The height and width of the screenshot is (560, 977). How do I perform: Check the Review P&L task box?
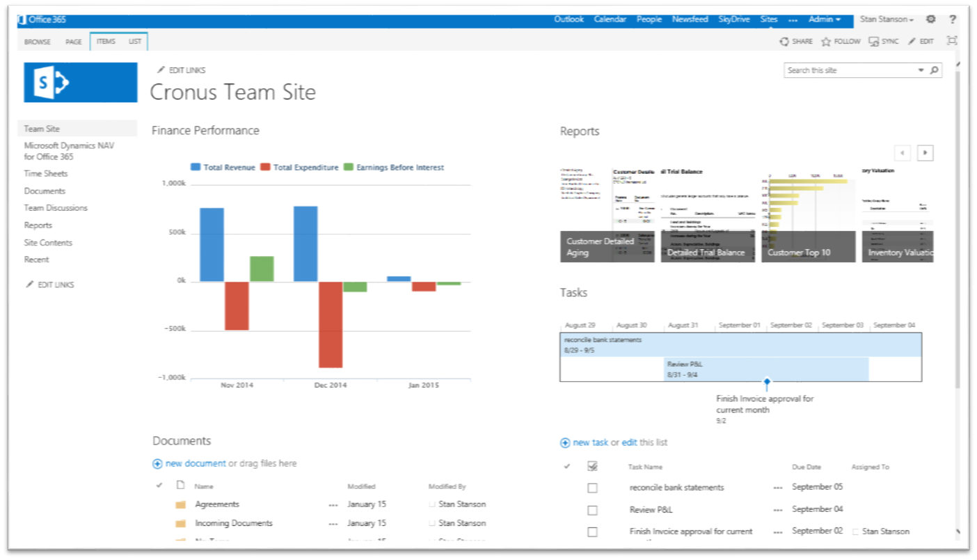pos(592,511)
